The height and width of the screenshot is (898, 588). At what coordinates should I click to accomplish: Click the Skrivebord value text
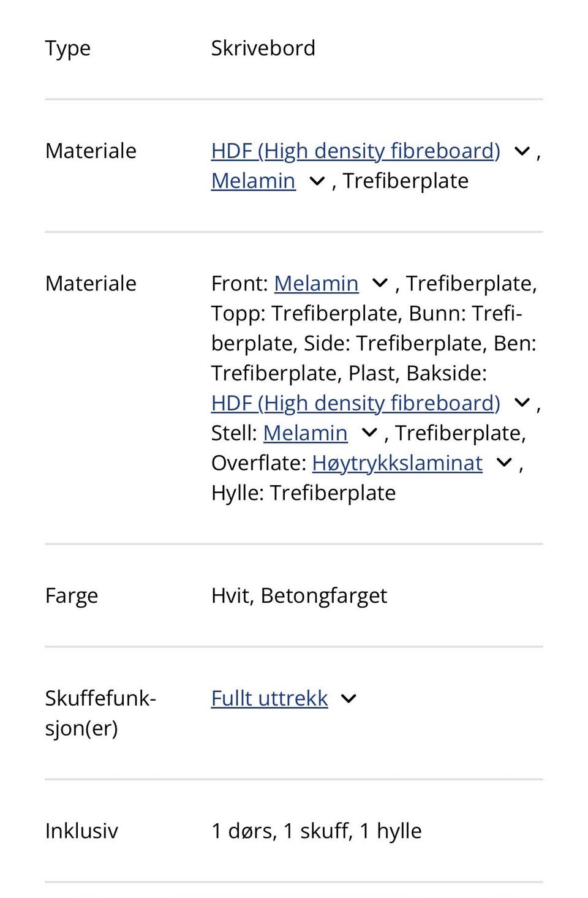click(x=263, y=48)
